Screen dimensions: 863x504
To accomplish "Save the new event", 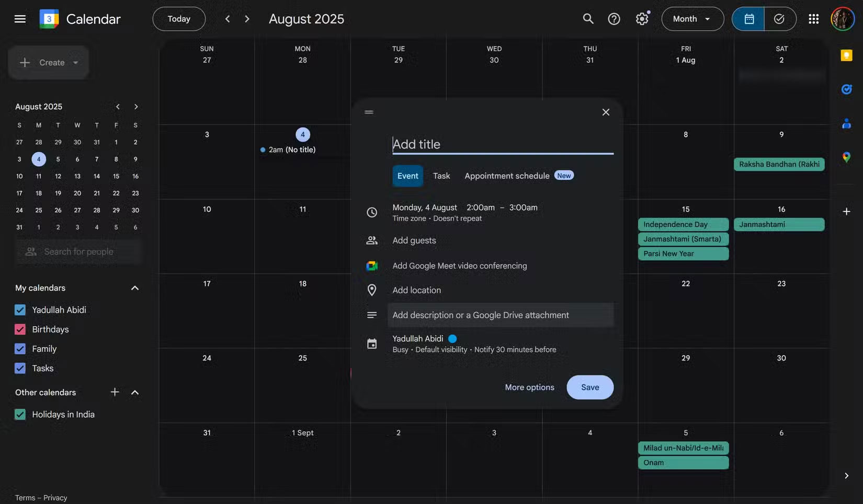I will 589,387.
